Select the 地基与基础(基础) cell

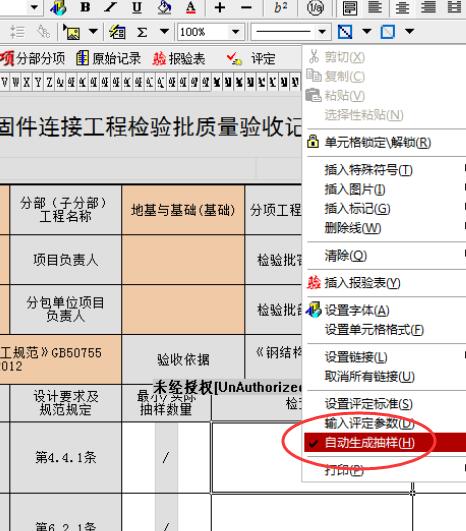183,210
